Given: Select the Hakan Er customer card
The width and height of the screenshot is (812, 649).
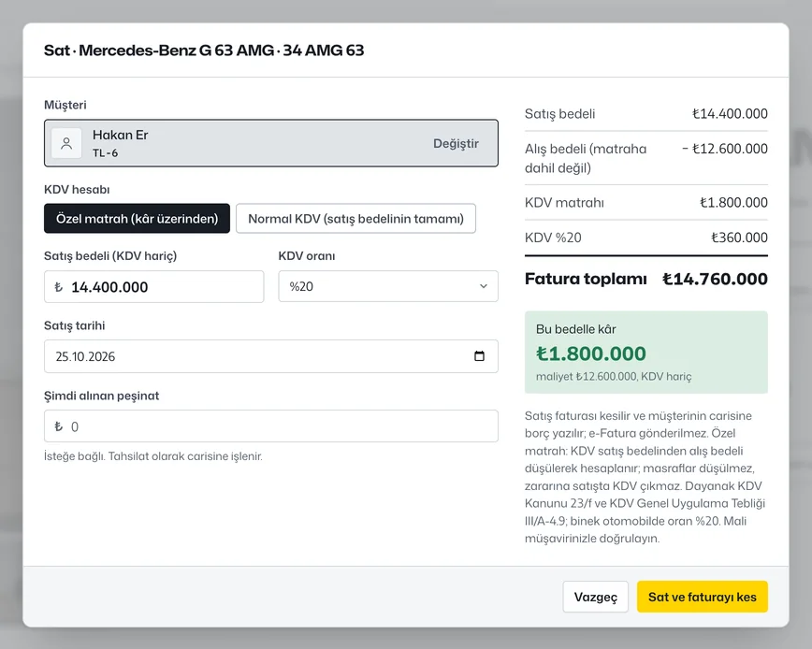Looking at the screenshot, I should tap(271, 143).
